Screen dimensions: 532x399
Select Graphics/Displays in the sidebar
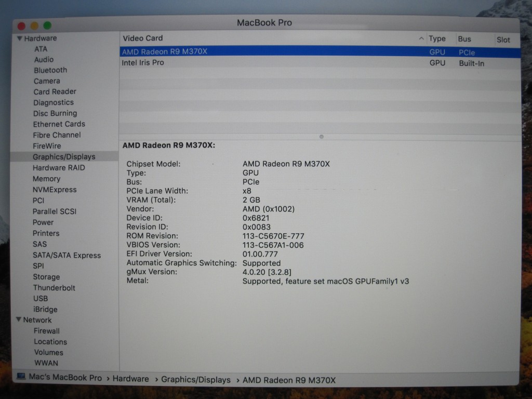tap(64, 157)
